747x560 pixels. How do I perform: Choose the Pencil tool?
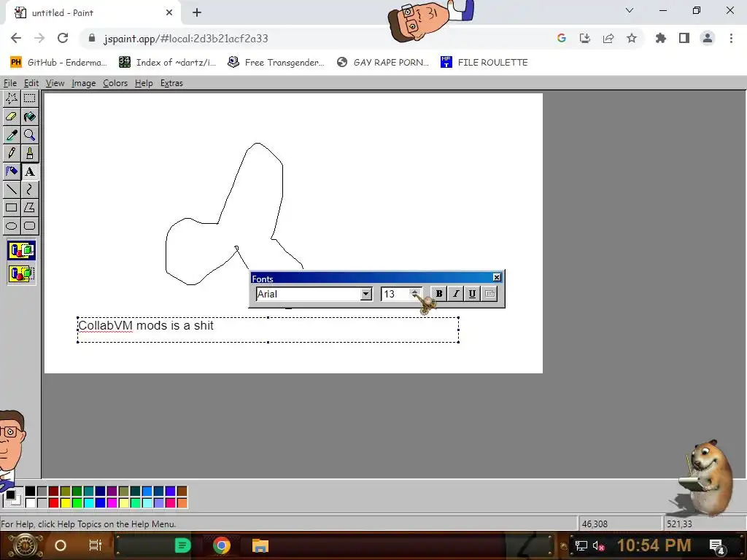12,153
